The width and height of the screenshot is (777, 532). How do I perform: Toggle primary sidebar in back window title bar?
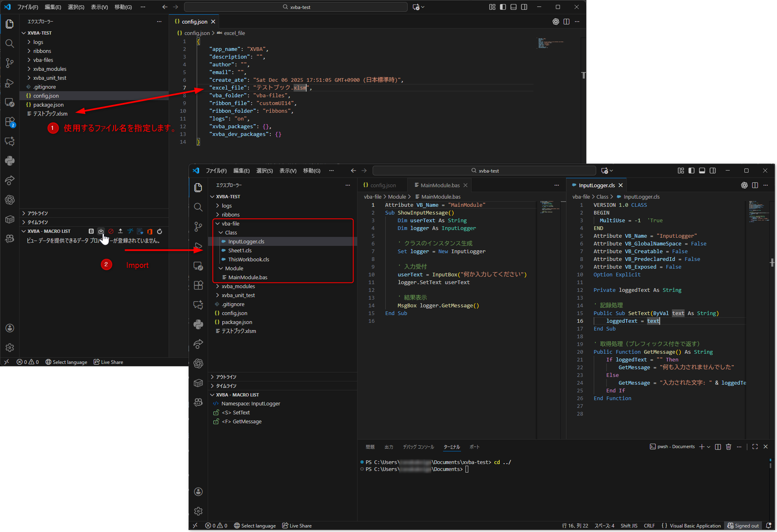tap(503, 7)
